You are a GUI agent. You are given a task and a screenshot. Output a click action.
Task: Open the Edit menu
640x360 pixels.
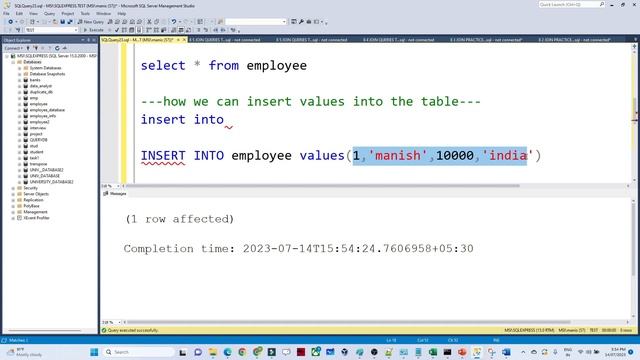click(19, 13)
